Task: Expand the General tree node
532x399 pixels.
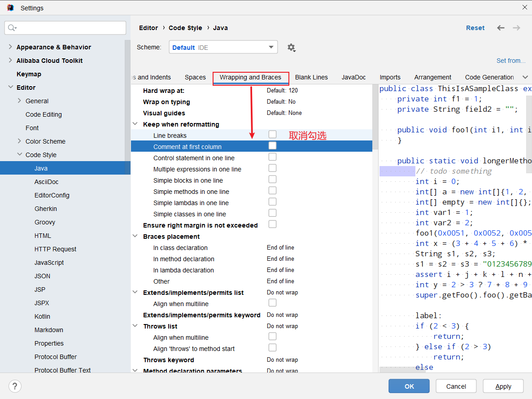Action: click(19, 101)
